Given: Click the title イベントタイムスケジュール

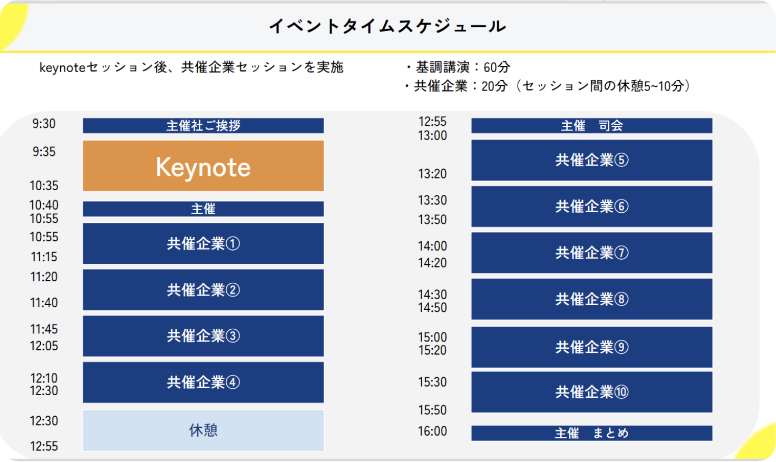Looking at the screenshot, I should 388,26.
